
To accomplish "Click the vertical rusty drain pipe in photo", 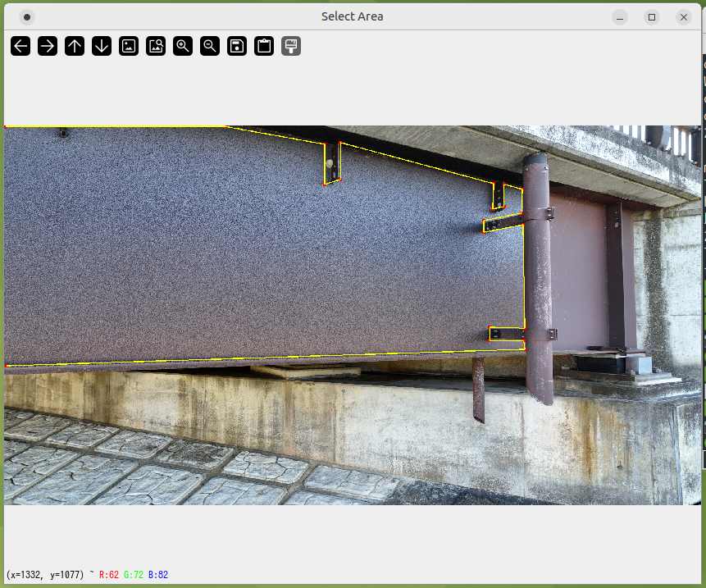I will (x=538, y=279).
